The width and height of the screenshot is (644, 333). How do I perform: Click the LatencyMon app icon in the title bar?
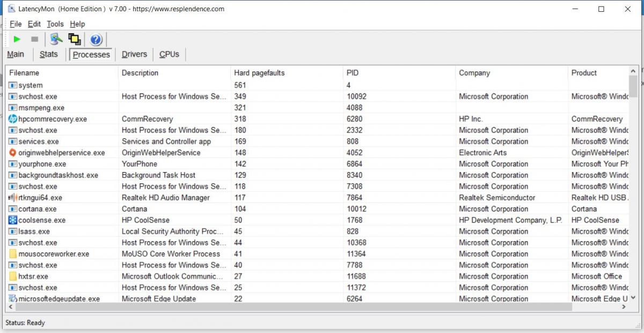[11, 9]
